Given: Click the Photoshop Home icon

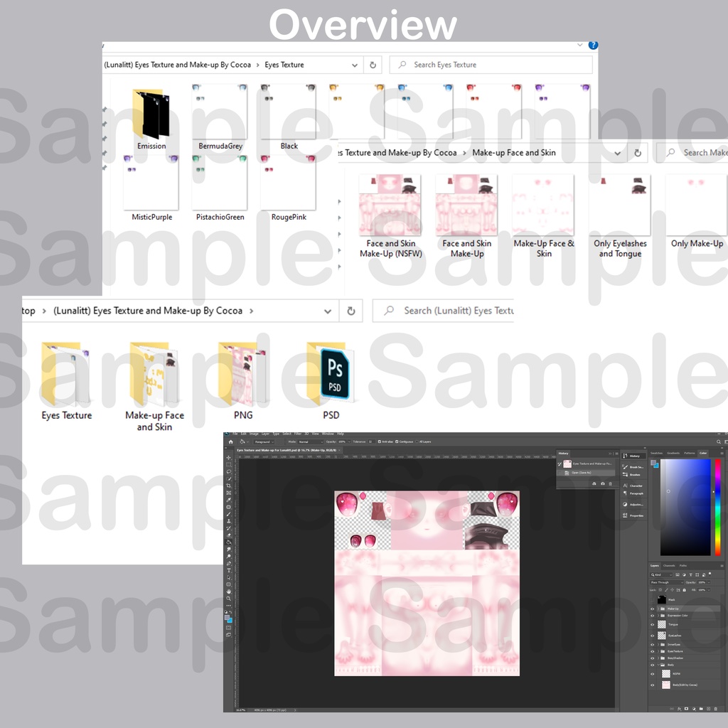Looking at the screenshot, I should 231,442.
